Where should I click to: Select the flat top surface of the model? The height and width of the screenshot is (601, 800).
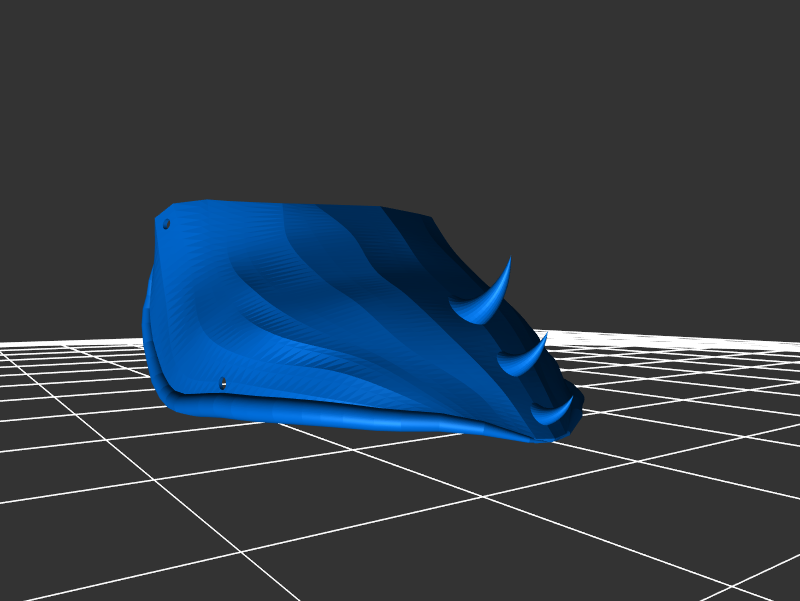pos(300,212)
